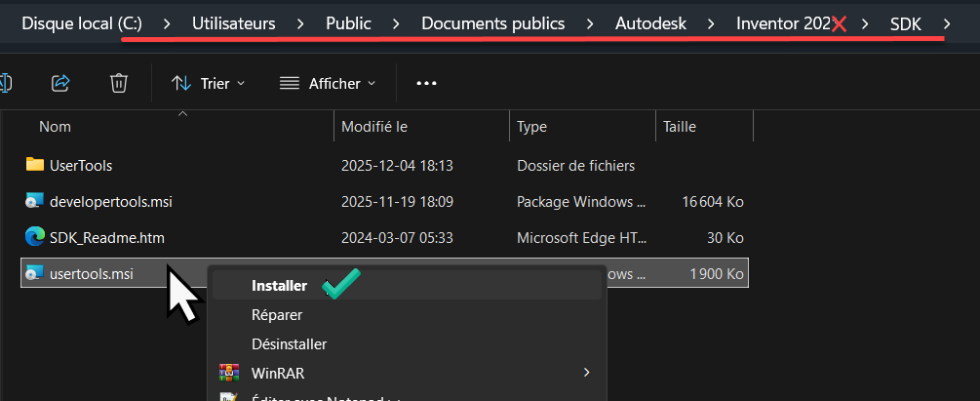Open the three-dot more options menu
The height and width of the screenshot is (401, 980).
pos(426,83)
